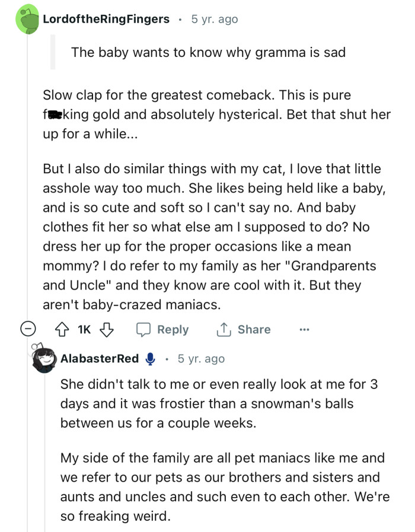Image resolution: width=415 pixels, height=532 pixels.
Task: Open AlabasterRed's profile
Action: click(100, 358)
